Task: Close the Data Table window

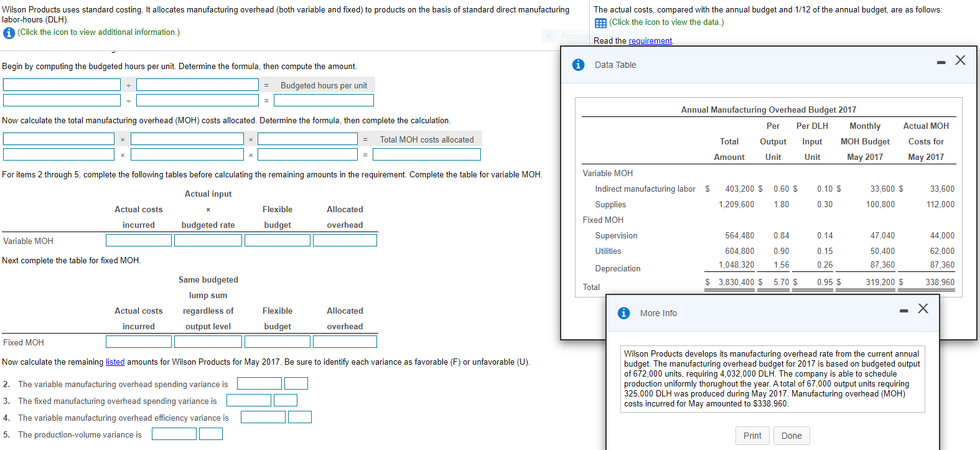Action: click(960, 60)
